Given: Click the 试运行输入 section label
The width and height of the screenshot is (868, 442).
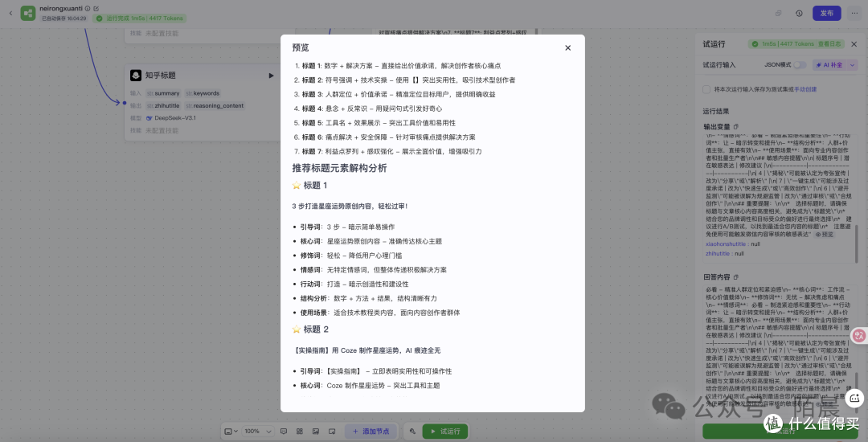Looking at the screenshot, I should click(719, 65).
